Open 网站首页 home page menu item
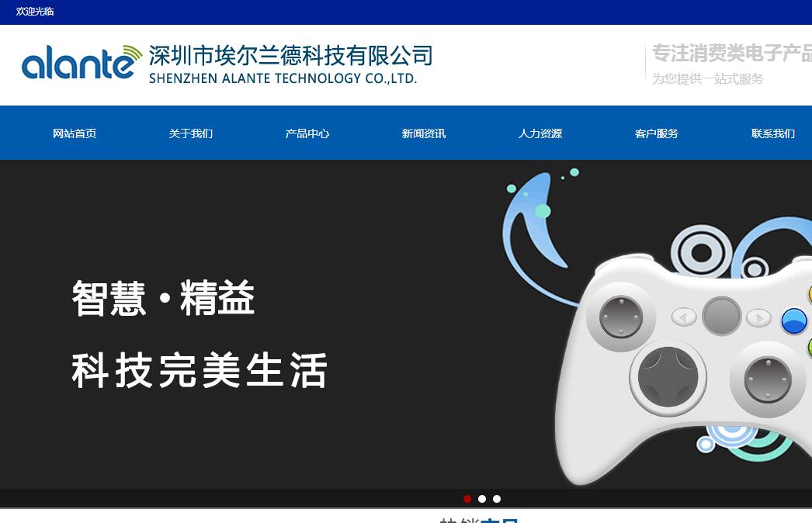Image resolution: width=812 pixels, height=523 pixels. point(75,133)
